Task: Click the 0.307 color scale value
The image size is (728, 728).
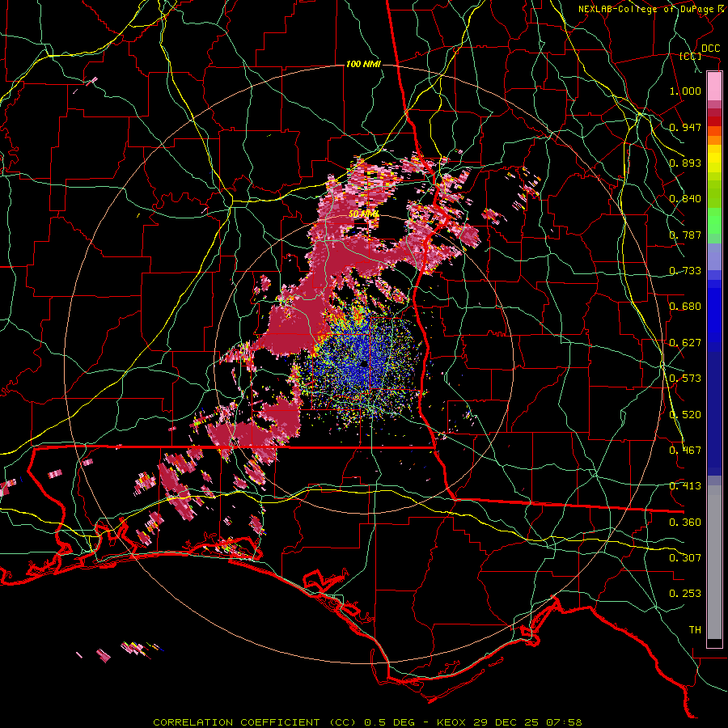Action: [685, 558]
